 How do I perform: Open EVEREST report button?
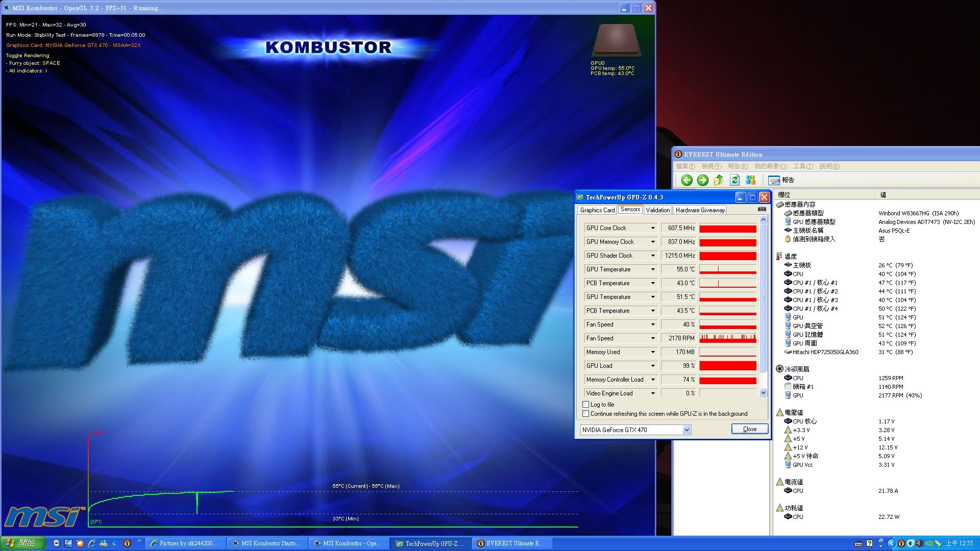click(781, 180)
